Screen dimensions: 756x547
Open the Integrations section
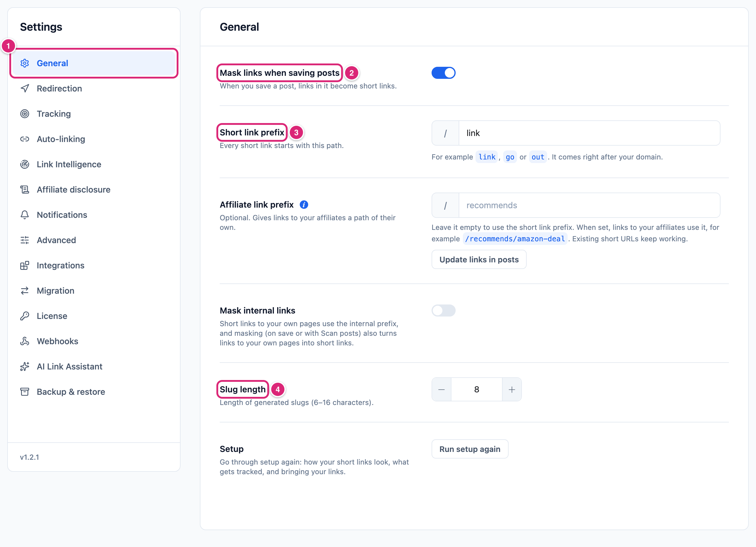point(94,265)
